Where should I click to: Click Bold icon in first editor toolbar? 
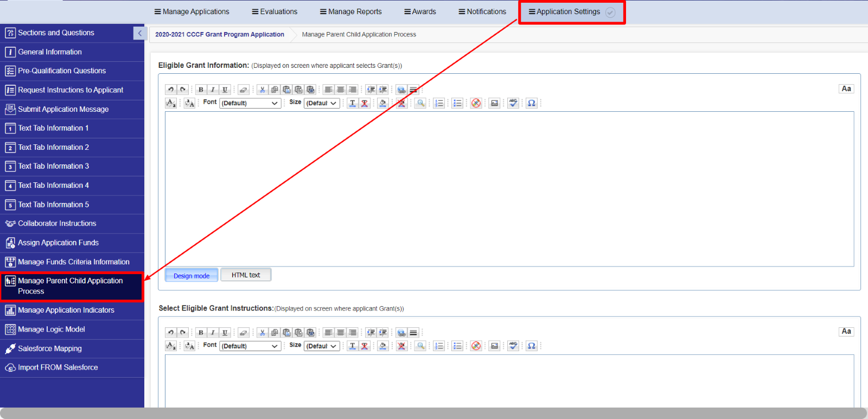pyautogui.click(x=201, y=90)
